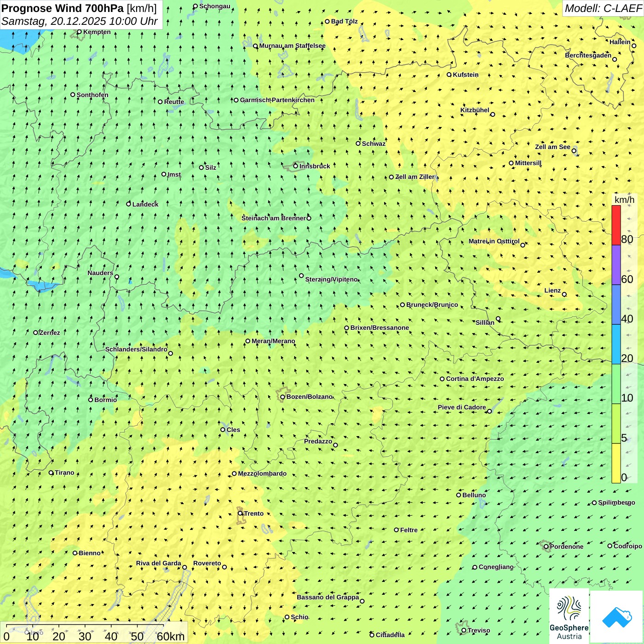Image resolution: width=644 pixels, height=644 pixels.
Task: Click the Bozen/Bolzano city marker
Action: (282, 397)
